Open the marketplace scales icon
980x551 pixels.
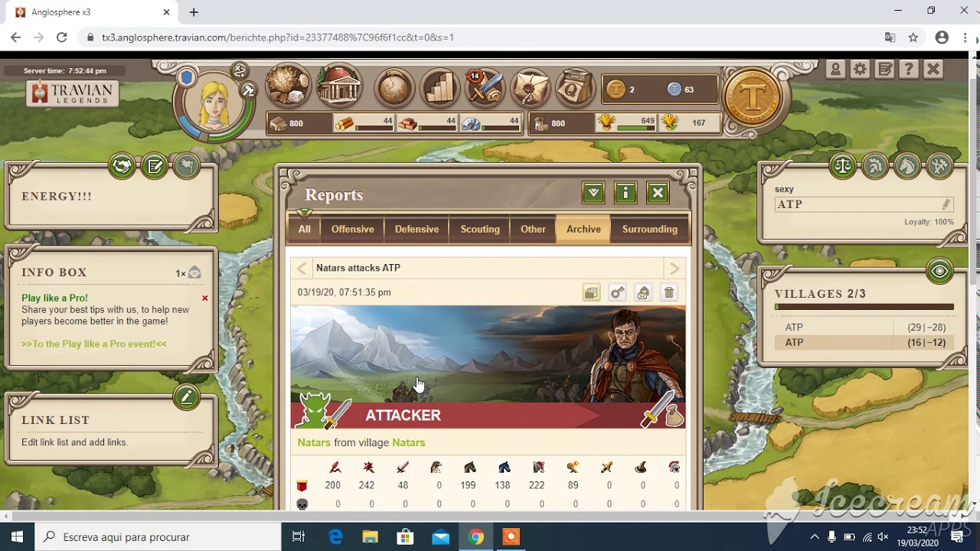(843, 165)
